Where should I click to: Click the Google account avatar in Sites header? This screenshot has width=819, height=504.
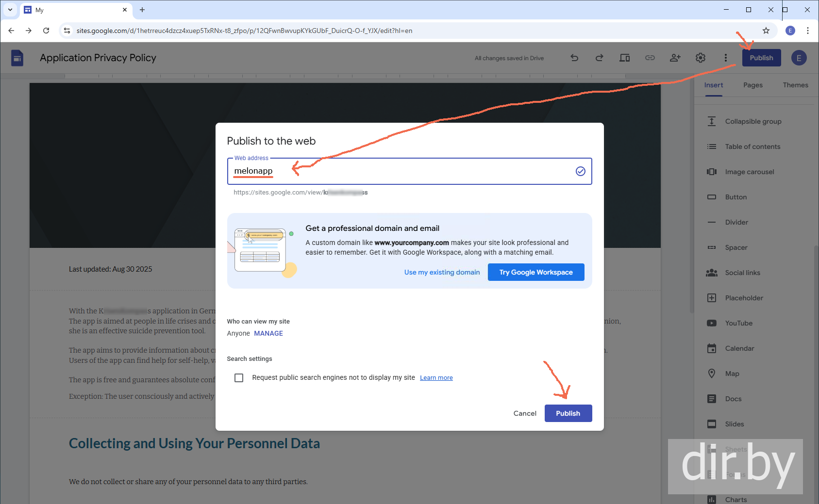pos(799,58)
